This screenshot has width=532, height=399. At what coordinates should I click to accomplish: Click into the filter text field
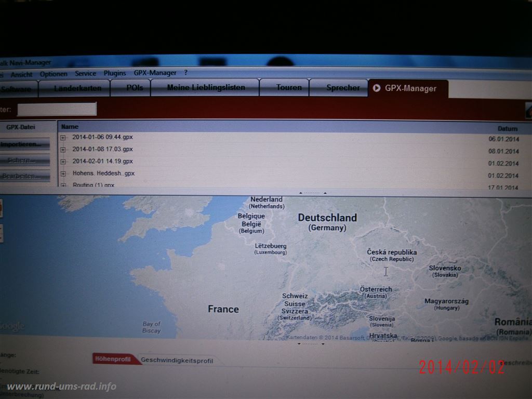pos(57,109)
